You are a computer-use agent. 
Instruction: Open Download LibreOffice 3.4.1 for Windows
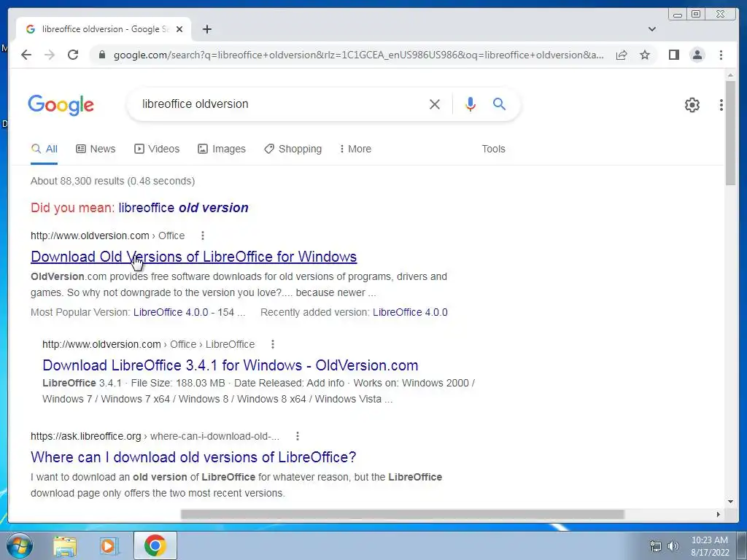coord(230,365)
